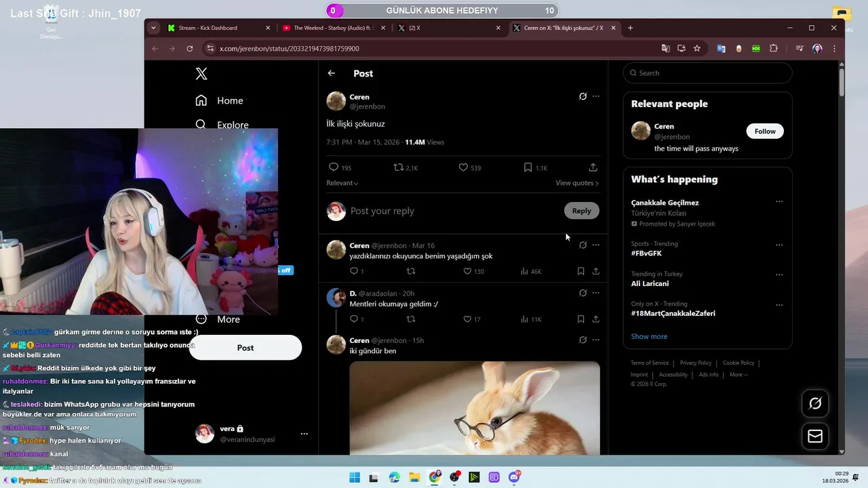Expand the Relevant sort dropdown
This screenshot has width=868, height=488.
click(342, 183)
